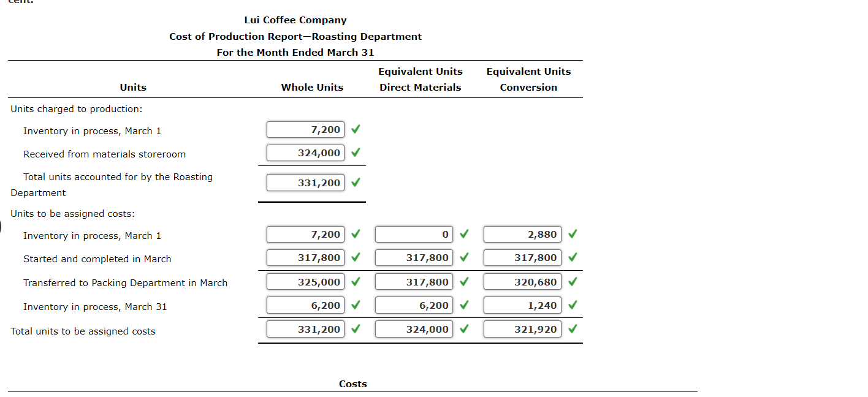Click check mark beside total Direct Materials 324,000
The height and width of the screenshot is (397, 868).
[464, 329]
